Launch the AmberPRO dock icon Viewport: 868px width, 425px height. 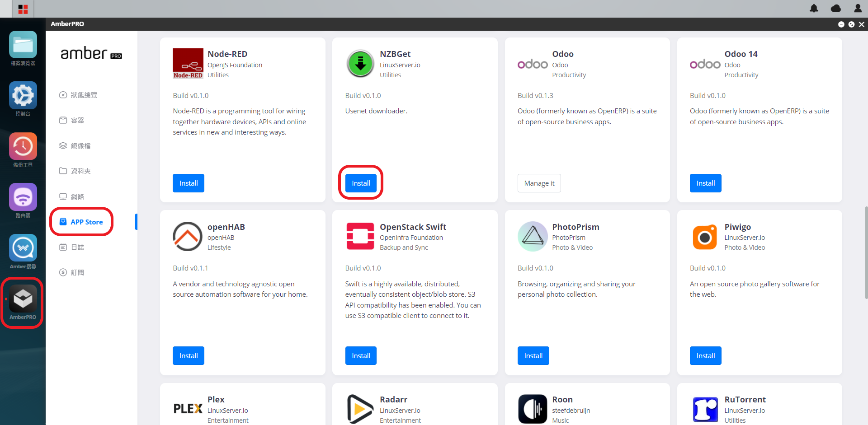tap(23, 299)
